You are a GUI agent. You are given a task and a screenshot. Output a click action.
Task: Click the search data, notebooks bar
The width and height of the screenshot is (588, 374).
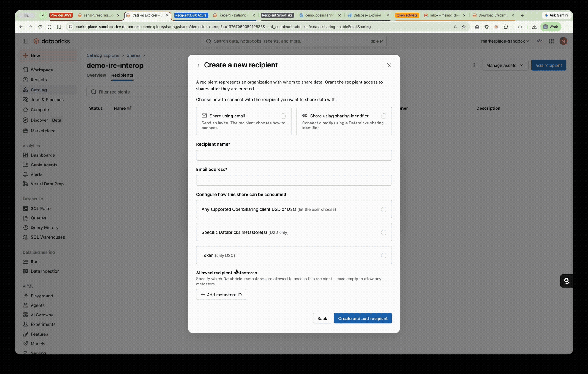(x=294, y=41)
